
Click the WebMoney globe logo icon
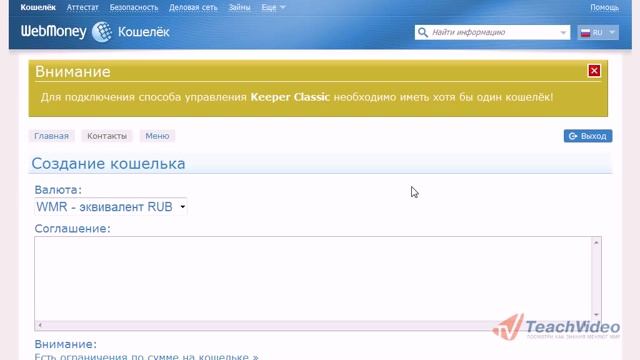(102, 32)
